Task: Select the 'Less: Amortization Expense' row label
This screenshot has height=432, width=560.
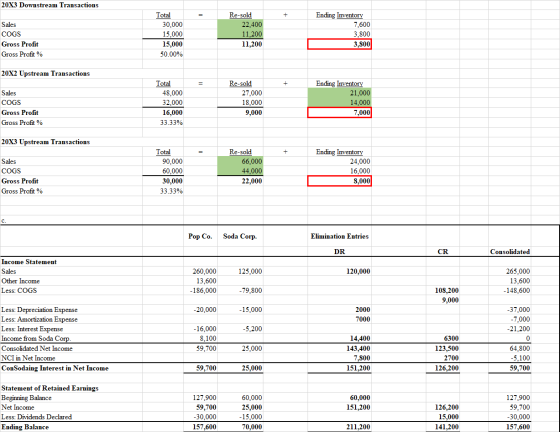Action: point(39,320)
